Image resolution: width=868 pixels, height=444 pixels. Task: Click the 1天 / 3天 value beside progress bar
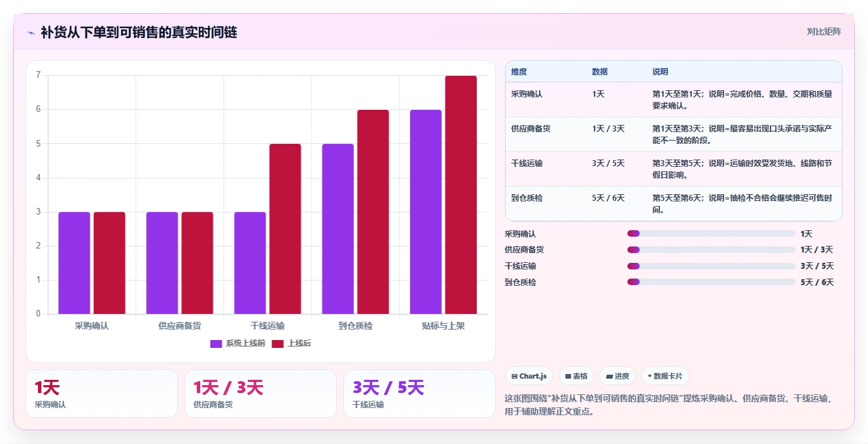pos(817,250)
